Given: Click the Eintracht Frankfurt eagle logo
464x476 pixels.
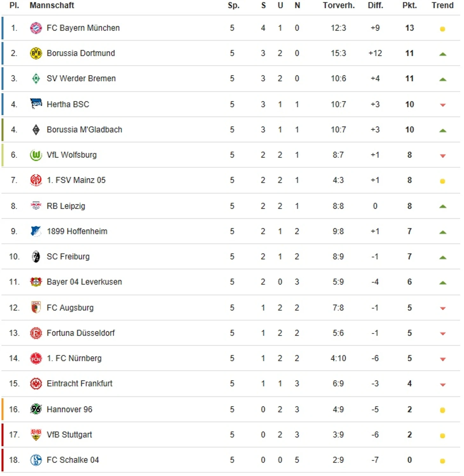Looking at the screenshot, I should 36,384.
